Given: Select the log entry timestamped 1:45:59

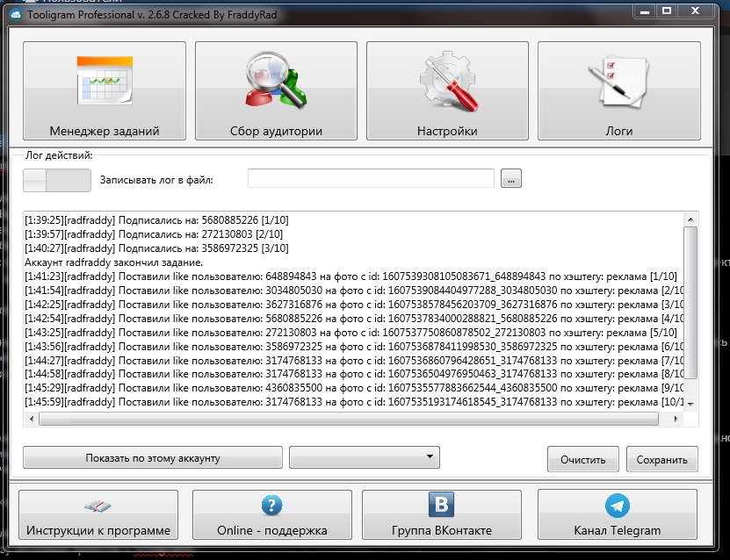Looking at the screenshot, I should [x=354, y=402].
